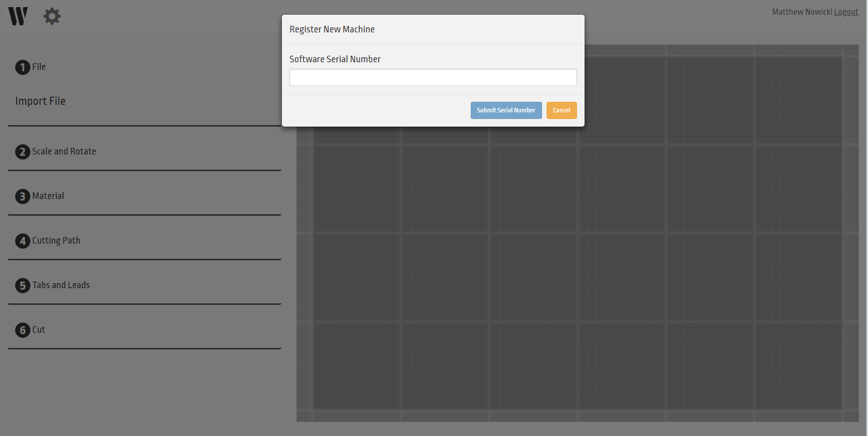The height and width of the screenshot is (436, 868).
Task: Click Submit Serial Number button
Action: click(506, 110)
